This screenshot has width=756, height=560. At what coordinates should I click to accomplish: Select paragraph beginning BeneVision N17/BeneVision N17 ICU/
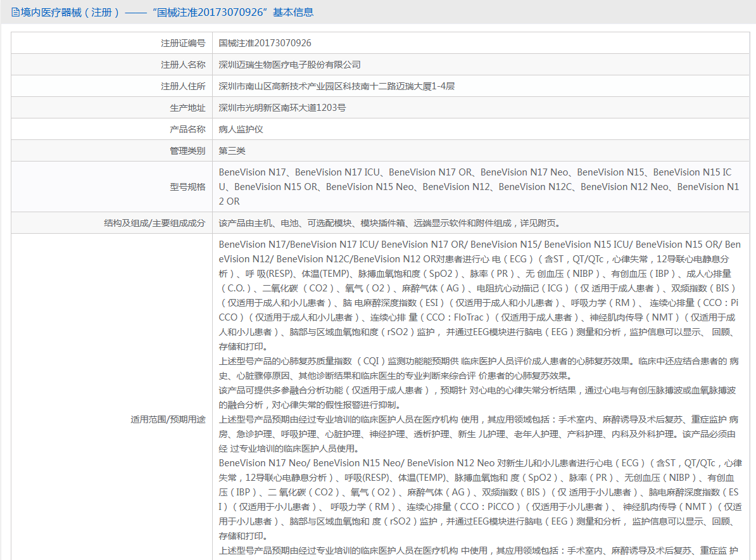(479, 296)
